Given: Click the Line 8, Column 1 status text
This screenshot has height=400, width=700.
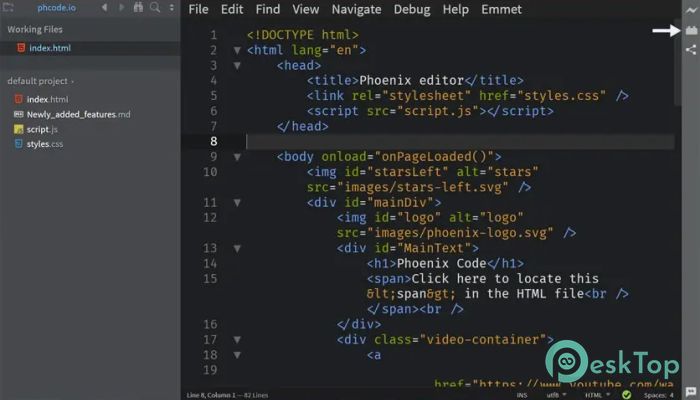Looking at the screenshot, I should point(213,395).
